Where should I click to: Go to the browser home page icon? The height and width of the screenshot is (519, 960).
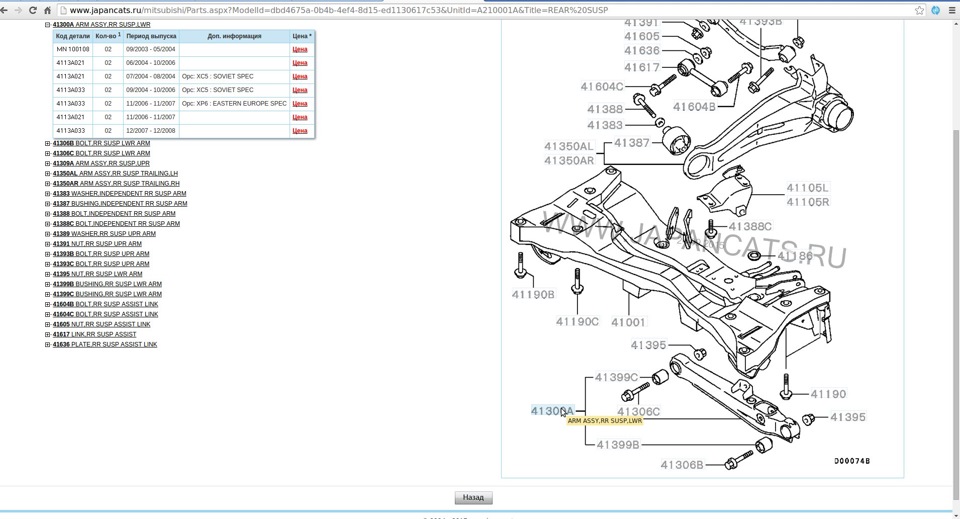click(47, 10)
